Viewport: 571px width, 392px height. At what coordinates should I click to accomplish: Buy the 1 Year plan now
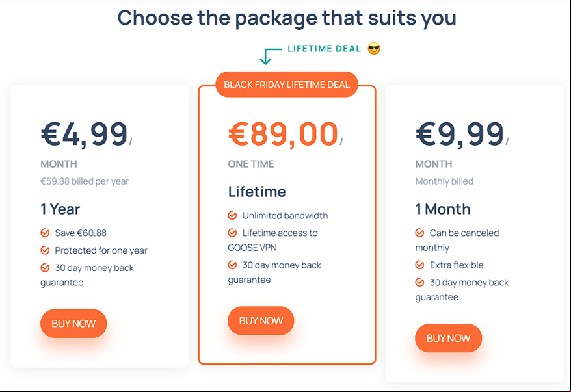click(73, 324)
